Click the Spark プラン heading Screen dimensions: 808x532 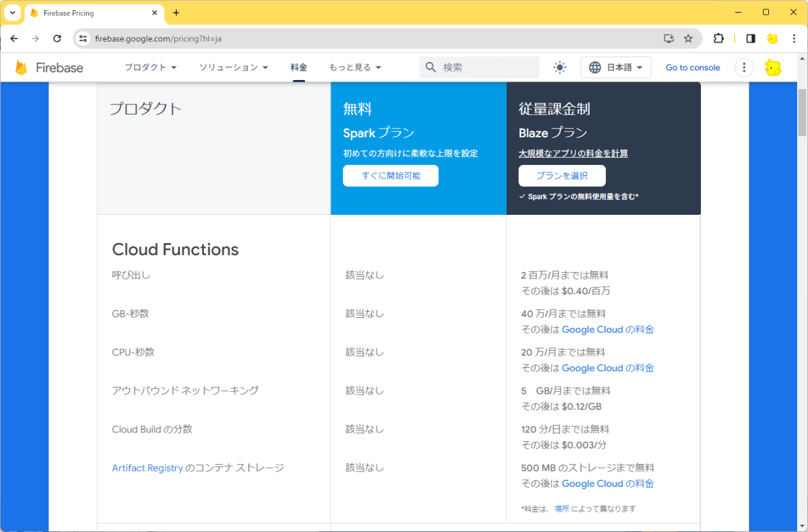pos(378,133)
